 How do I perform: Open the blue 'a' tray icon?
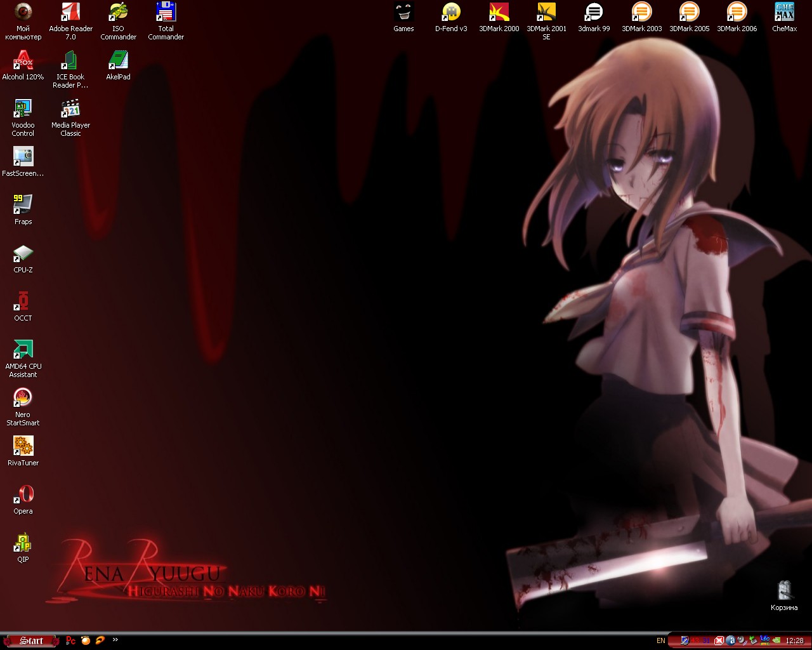pyautogui.click(x=730, y=641)
